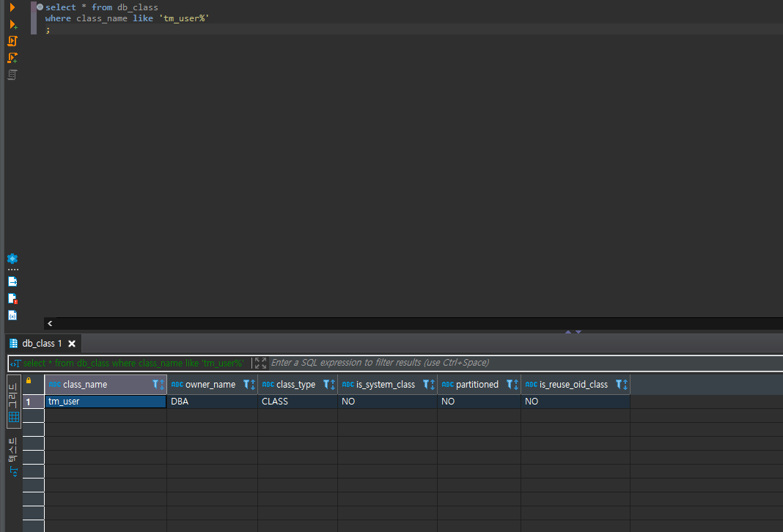Open filter for partitioned column
783x532 pixels.
pos(510,384)
